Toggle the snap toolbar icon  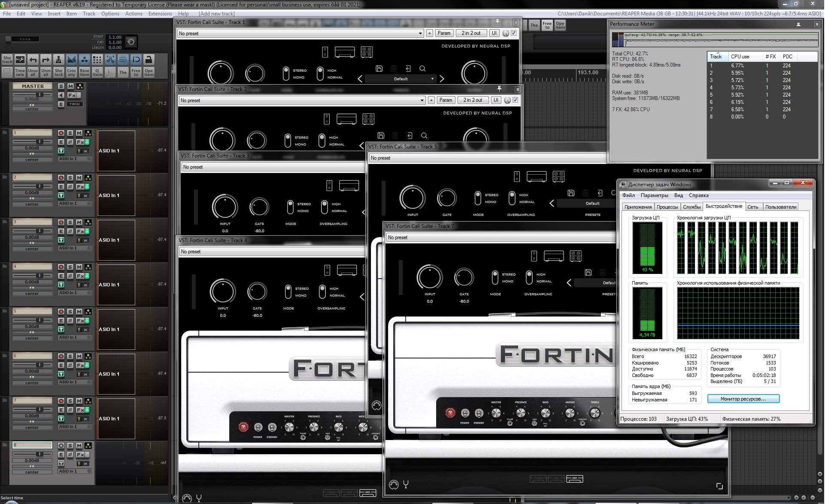coord(136,60)
